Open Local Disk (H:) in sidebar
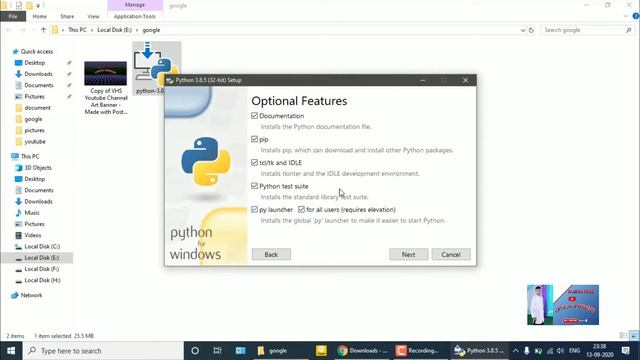 (x=42, y=280)
